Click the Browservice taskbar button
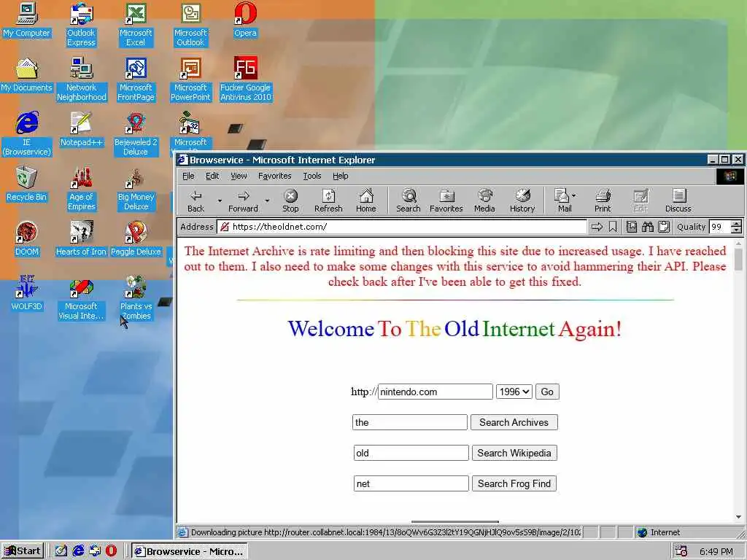 (189, 551)
